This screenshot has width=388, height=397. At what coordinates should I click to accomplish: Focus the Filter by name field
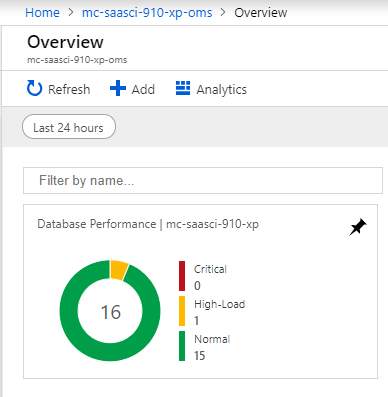(203, 180)
